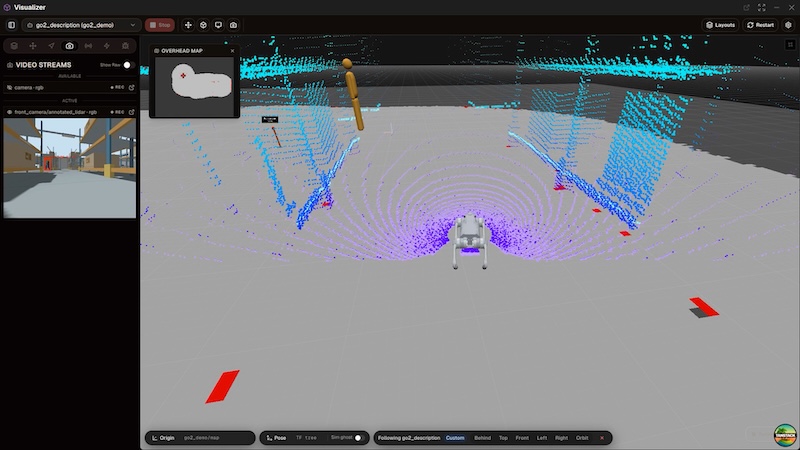This screenshot has width=800, height=450.
Task: Toggle the Show Raw switch
Action: [128, 65]
